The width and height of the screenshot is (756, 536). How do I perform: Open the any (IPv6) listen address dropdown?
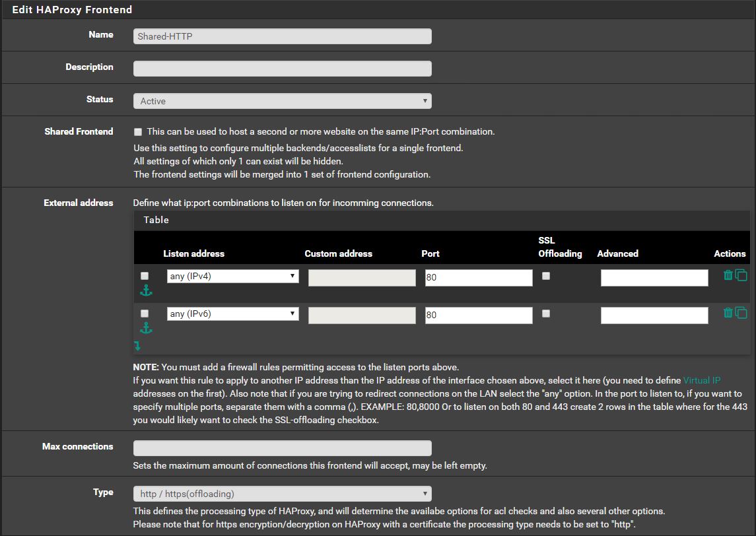tap(232, 314)
